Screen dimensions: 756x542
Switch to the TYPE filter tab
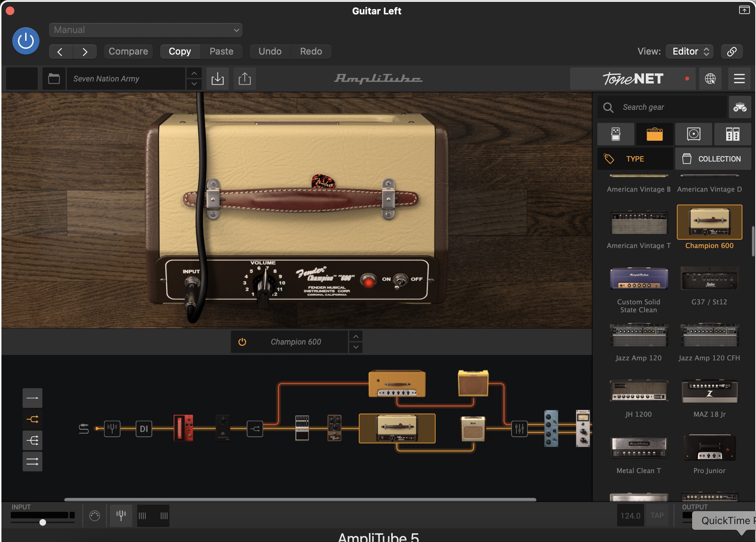(635, 159)
